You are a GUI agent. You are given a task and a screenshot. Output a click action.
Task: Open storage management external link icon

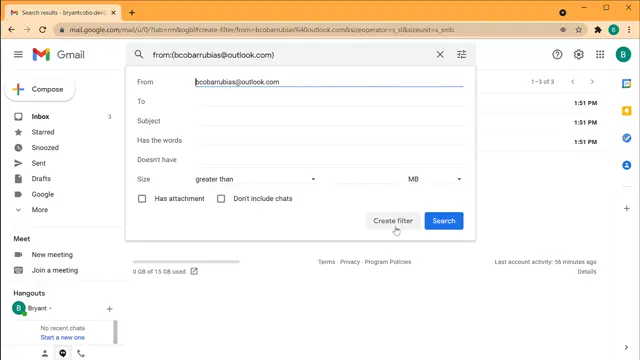[194, 271]
